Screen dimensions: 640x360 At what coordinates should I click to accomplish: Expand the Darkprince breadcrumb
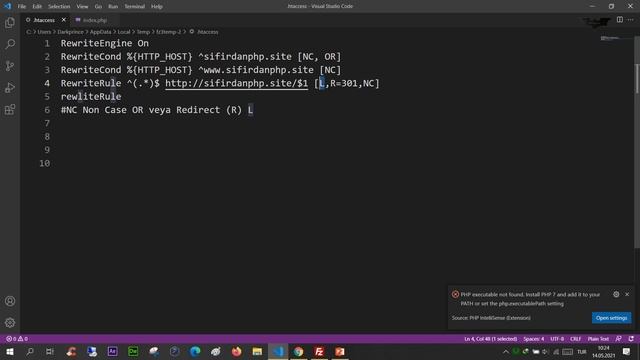[70, 32]
